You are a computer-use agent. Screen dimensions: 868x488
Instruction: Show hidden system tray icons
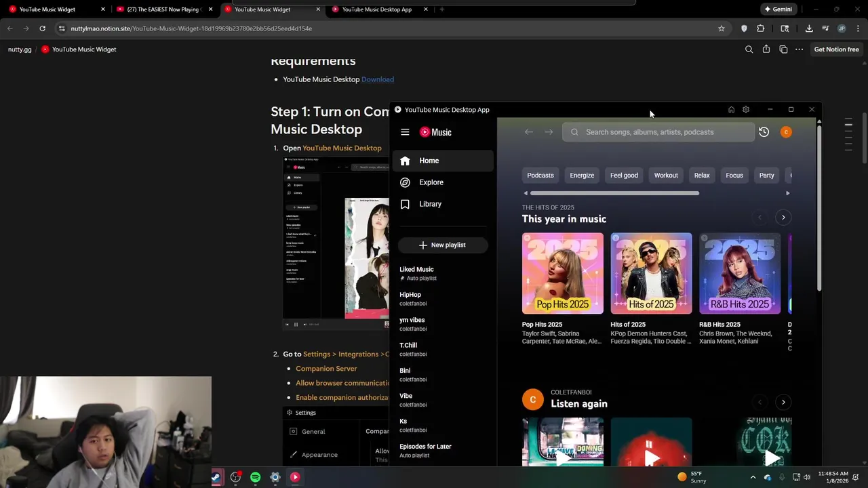[753, 477]
